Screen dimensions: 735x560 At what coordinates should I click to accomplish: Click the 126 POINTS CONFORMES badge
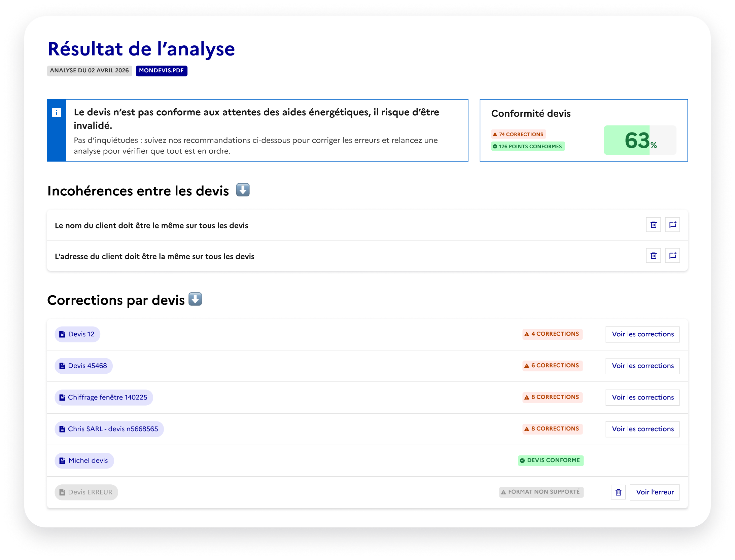[x=528, y=146]
